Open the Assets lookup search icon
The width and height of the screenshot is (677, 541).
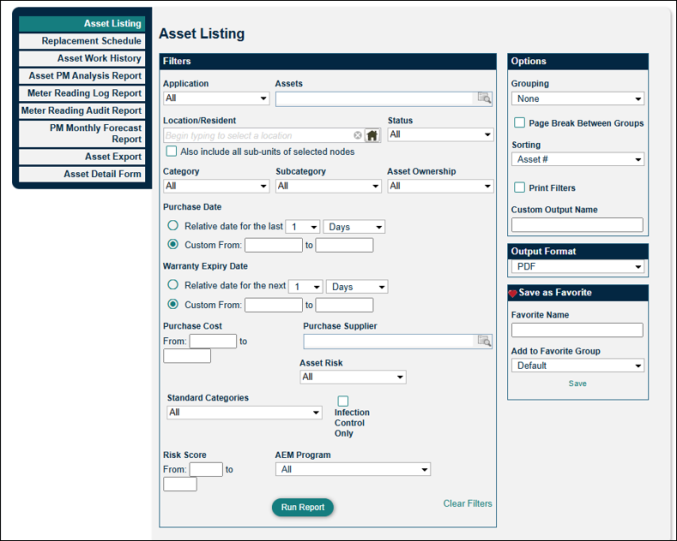coord(484,98)
